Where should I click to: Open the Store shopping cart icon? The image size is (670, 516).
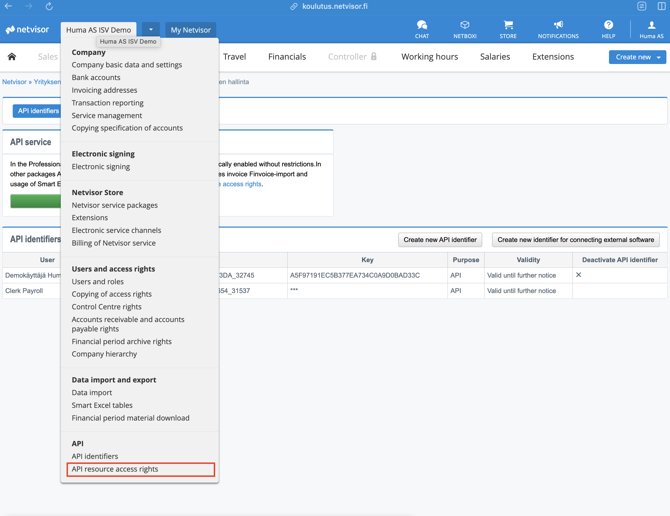click(508, 28)
